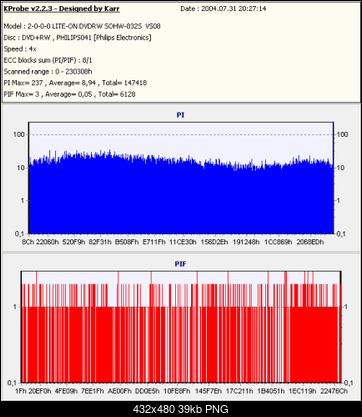Click the PI x-axis label 'E711Fh'
Viewport: 362px width, 417px height.
point(154,242)
